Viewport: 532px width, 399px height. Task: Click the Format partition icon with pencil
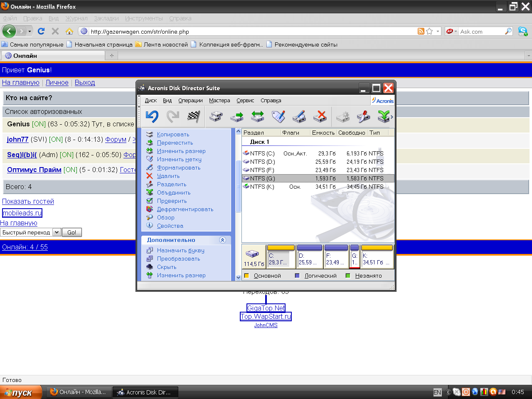tap(299, 116)
